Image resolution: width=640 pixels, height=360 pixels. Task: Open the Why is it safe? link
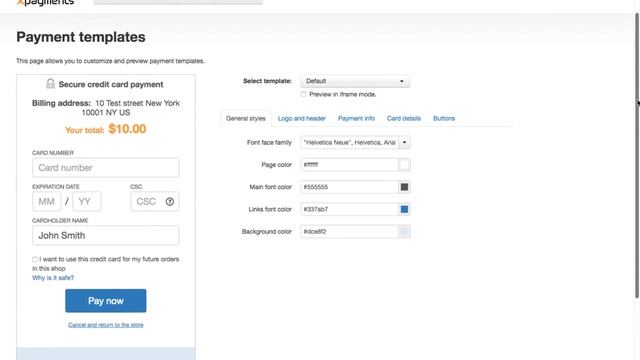point(53,278)
